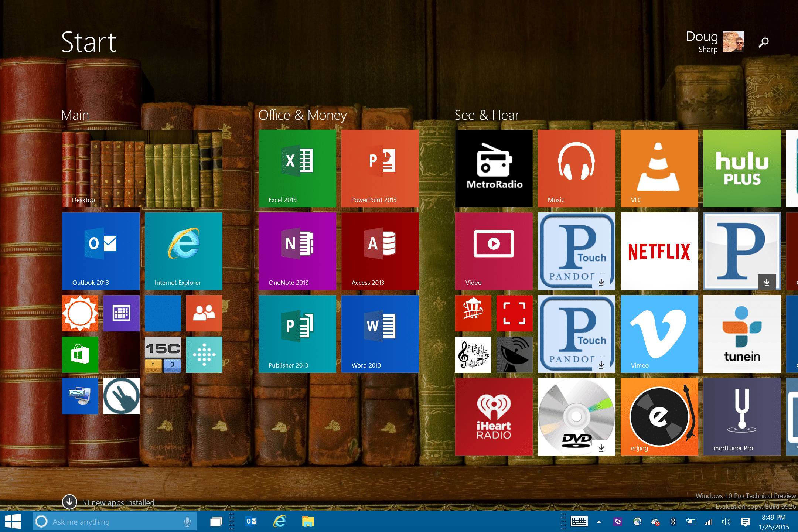This screenshot has width=798, height=532.
Task: Open the Music headphones tile
Action: click(x=577, y=168)
